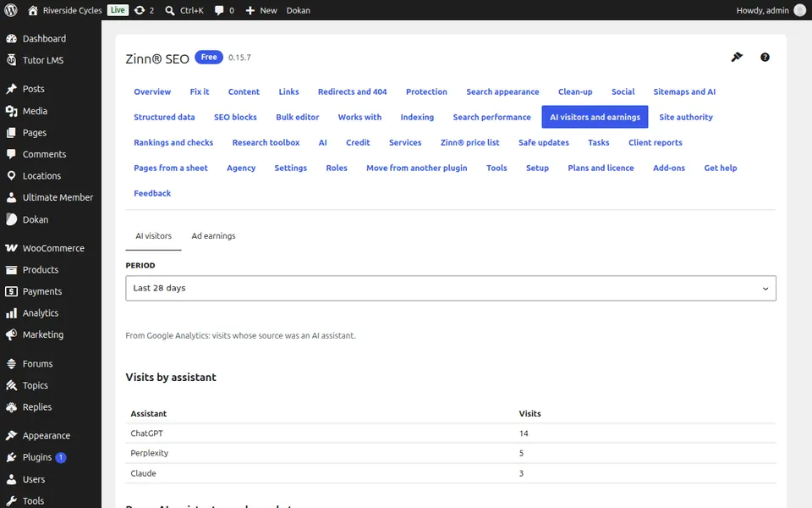This screenshot has height=508, width=812.
Task: Click the Live status badge
Action: (118, 10)
